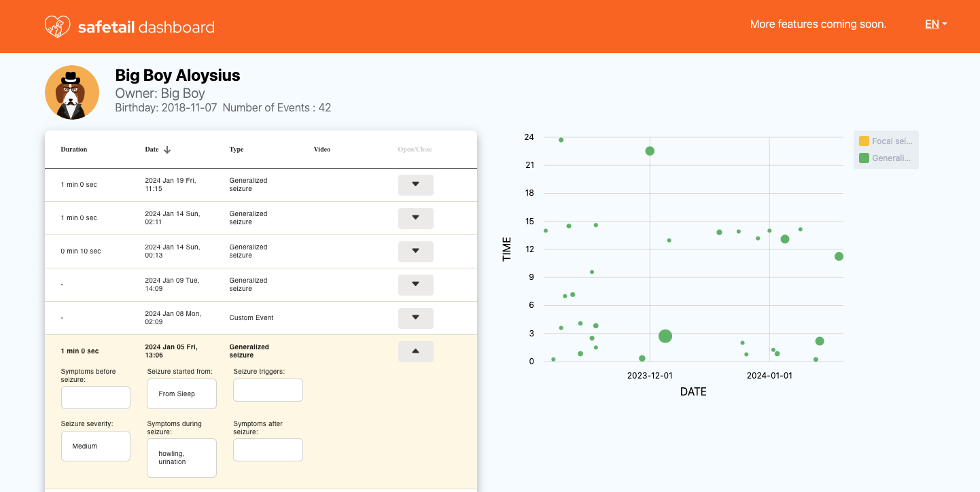The height and width of the screenshot is (492, 980).
Task: Expand the Jan 14 Sun 00:13 event
Action: 415,251
